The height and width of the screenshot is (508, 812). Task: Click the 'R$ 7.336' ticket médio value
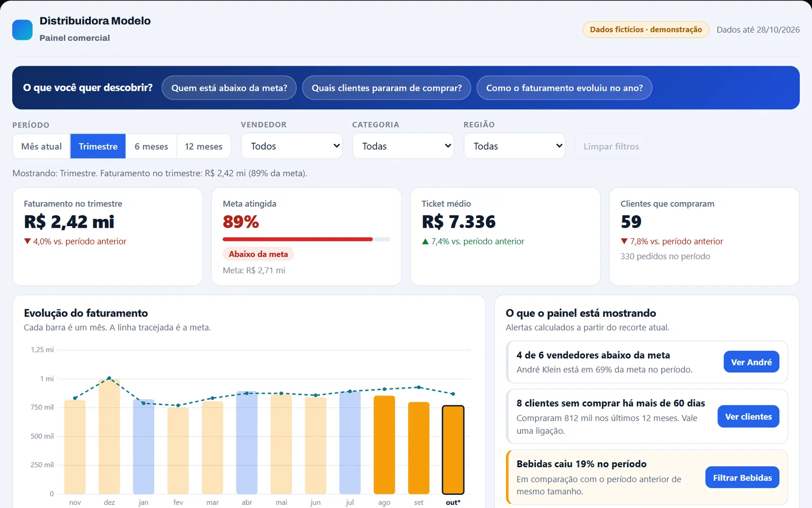[x=459, y=222]
